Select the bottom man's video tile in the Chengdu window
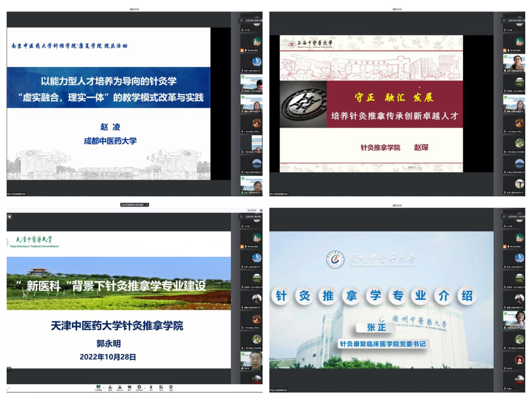Viewport: 532px width, 399px height. [252, 185]
